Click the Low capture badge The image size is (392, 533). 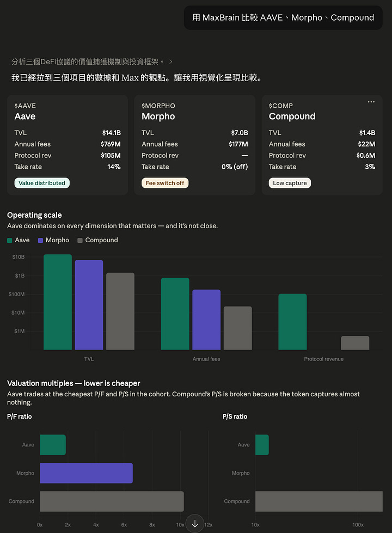(290, 183)
